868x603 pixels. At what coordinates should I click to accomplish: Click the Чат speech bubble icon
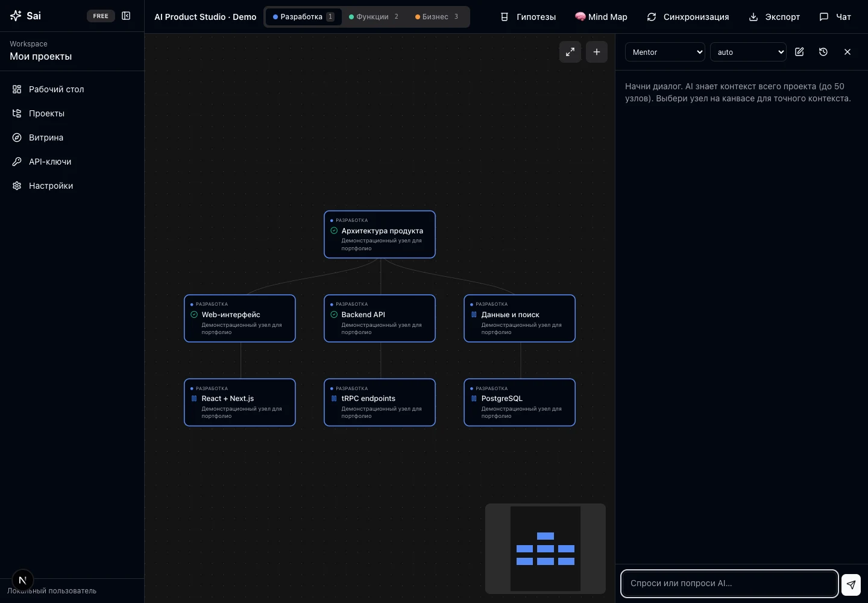coord(824,17)
